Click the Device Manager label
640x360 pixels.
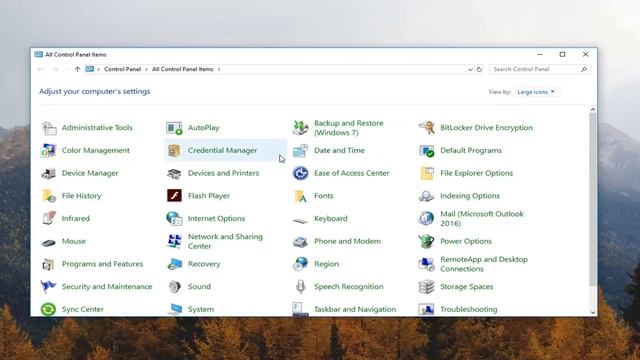(x=90, y=173)
